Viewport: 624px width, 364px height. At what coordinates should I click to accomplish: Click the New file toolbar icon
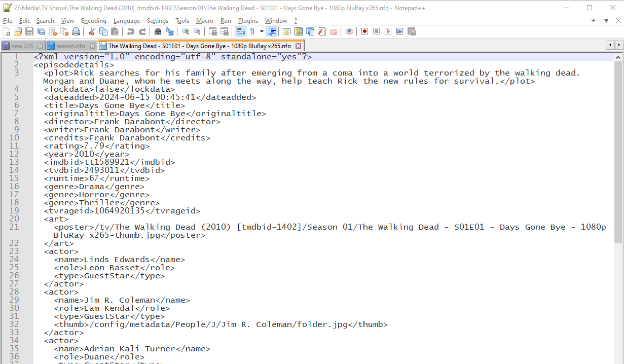pos(7,31)
